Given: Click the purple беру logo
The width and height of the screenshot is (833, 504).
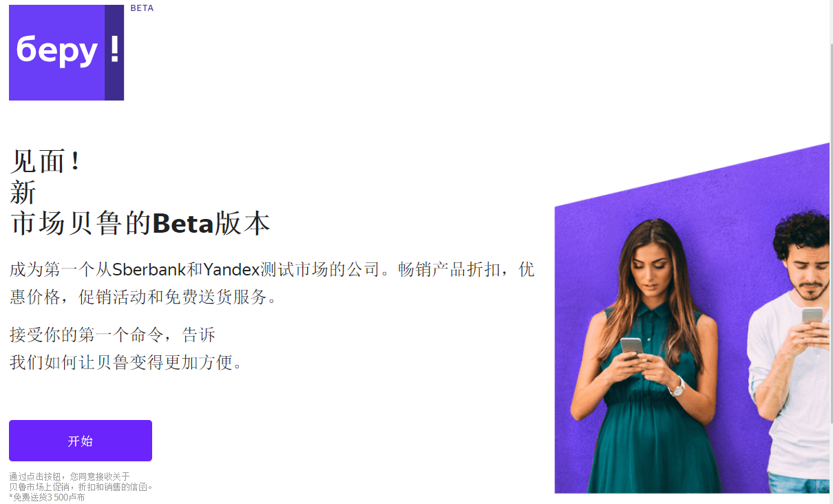Looking at the screenshot, I should tap(66, 52).
